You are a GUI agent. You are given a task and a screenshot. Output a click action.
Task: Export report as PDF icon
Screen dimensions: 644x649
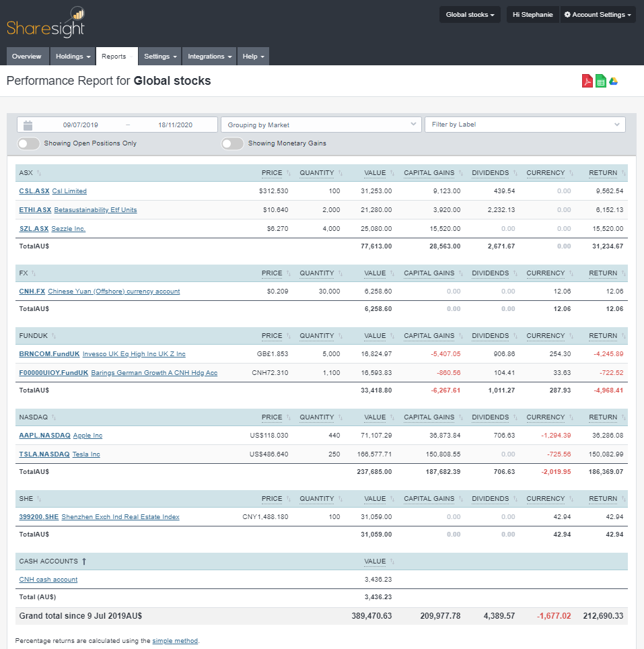[587, 81]
